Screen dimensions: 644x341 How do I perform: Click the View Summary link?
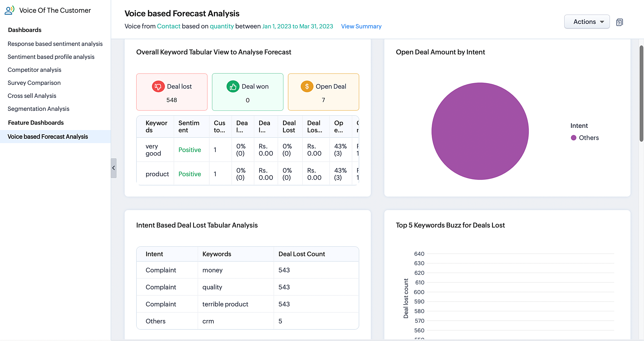(x=361, y=26)
